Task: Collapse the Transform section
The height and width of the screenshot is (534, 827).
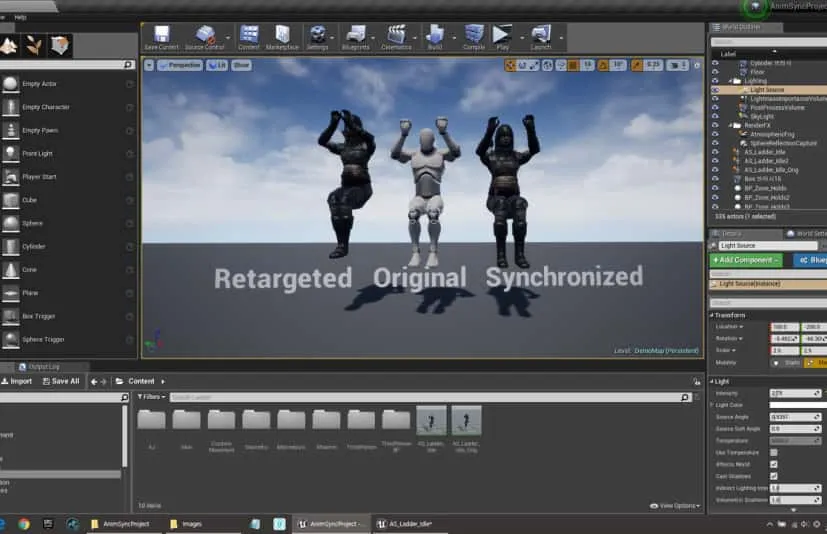Action: coord(711,315)
